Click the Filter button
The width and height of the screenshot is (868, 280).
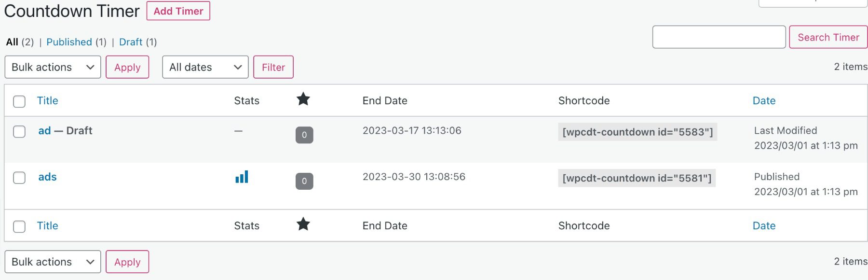click(273, 67)
